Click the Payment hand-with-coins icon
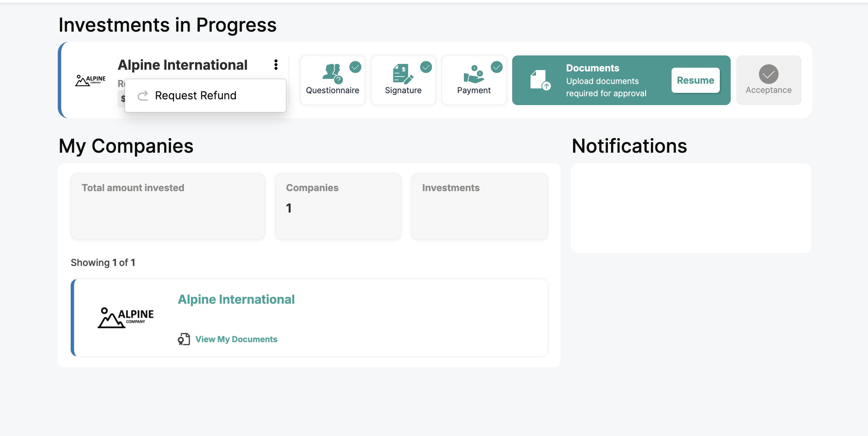The width and height of the screenshot is (868, 436). (x=473, y=74)
